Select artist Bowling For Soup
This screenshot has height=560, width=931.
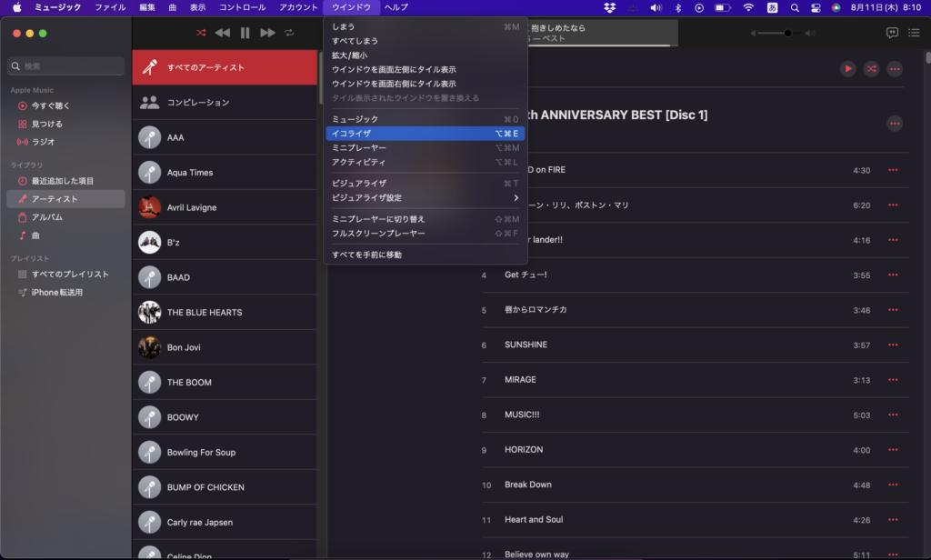pyautogui.click(x=225, y=452)
